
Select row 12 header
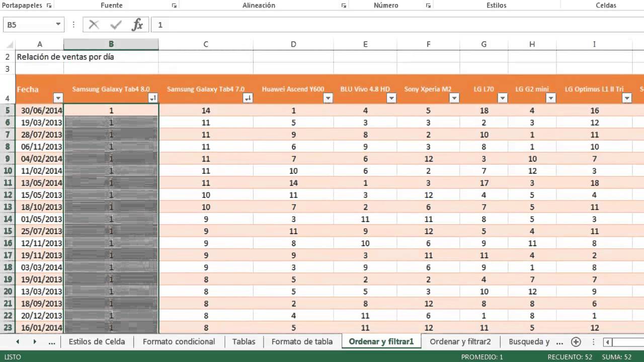pyautogui.click(x=8, y=195)
